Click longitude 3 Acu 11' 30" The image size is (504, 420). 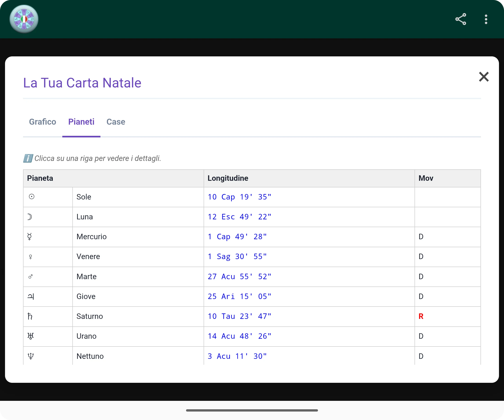coord(237,356)
